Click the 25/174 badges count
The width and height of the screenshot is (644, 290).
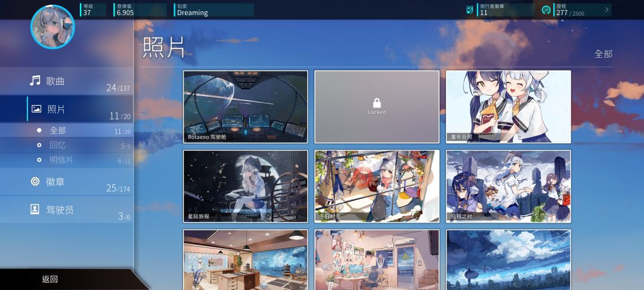pos(118,188)
